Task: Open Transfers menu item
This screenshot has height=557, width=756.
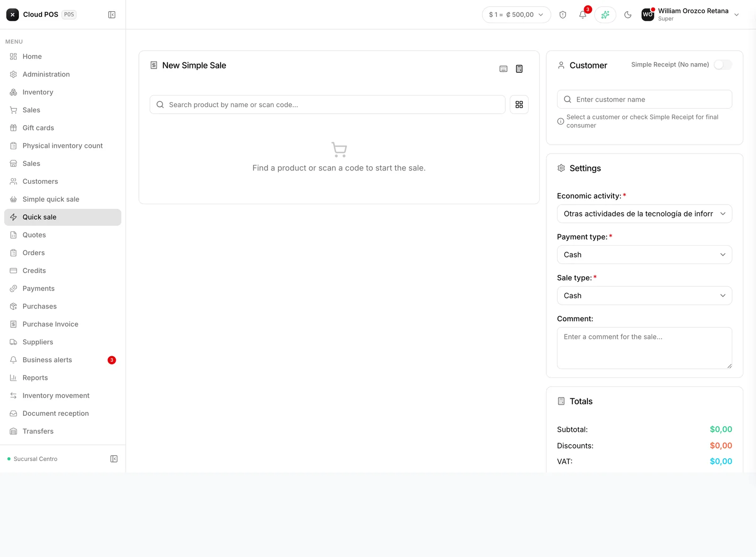Action: coord(63,431)
